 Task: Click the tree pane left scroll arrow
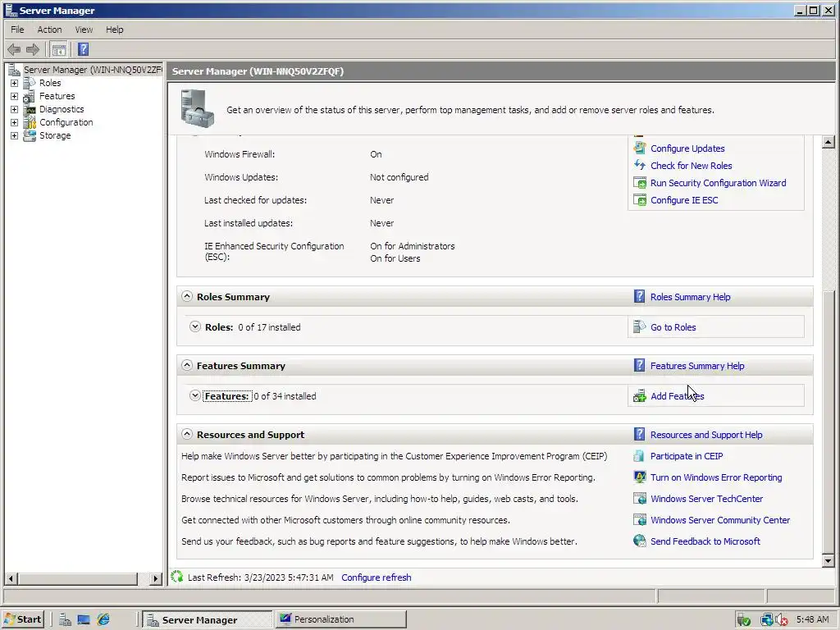coord(11,578)
